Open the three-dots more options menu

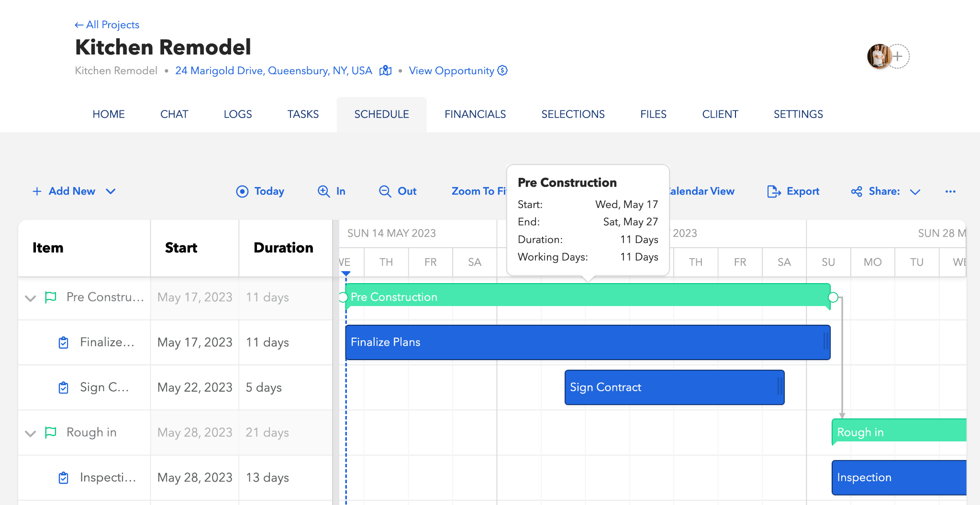coord(950,191)
